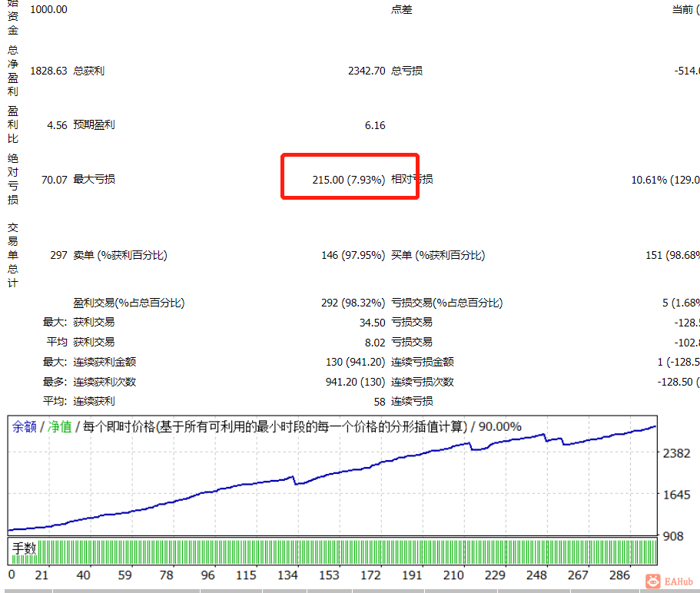Click the blue balance curve in chart

coord(333,478)
